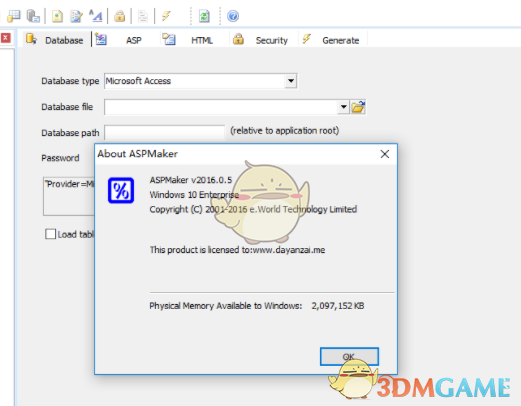
Task: Click the blue help question mark icon
Action: click(233, 16)
